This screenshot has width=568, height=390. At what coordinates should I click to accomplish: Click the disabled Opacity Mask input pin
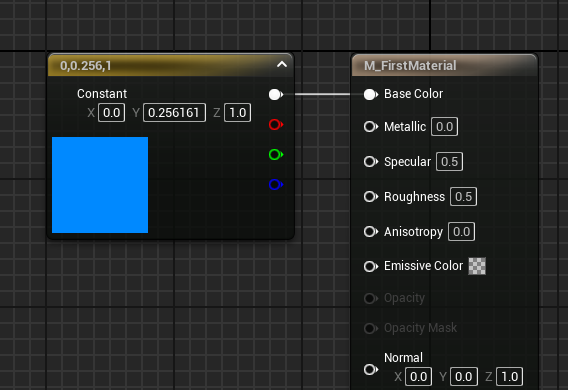coord(371,328)
